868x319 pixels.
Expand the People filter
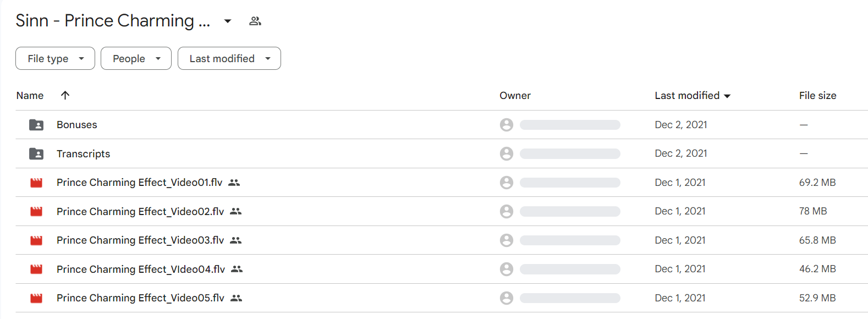tap(136, 58)
